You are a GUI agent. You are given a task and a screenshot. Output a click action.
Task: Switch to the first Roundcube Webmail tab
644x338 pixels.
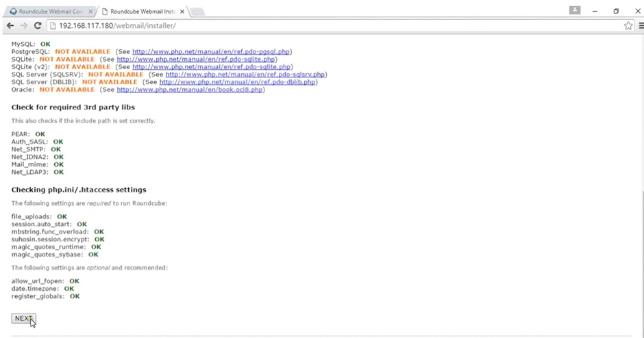[x=47, y=12]
